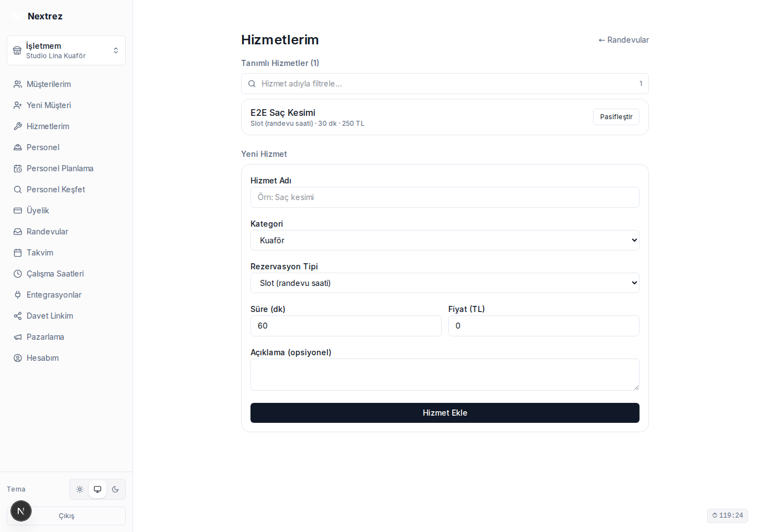Click the round N avatar badge
This screenshot has height=532, width=757.
21,511
